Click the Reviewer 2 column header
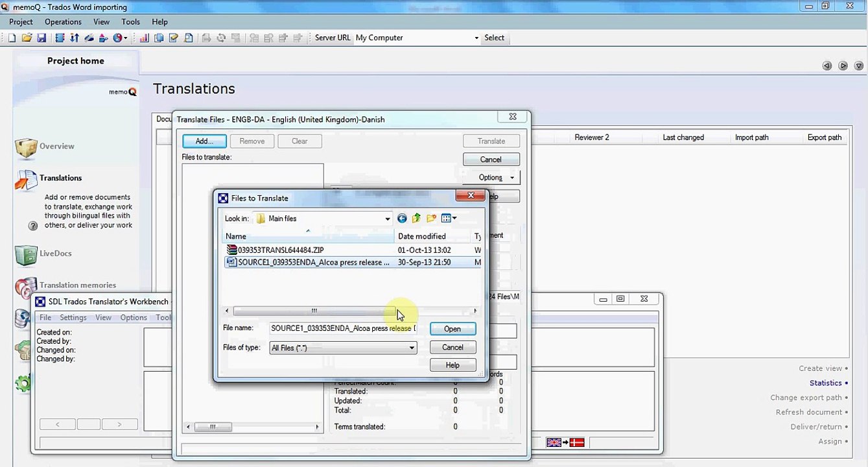This screenshot has height=467, width=868. [592, 138]
